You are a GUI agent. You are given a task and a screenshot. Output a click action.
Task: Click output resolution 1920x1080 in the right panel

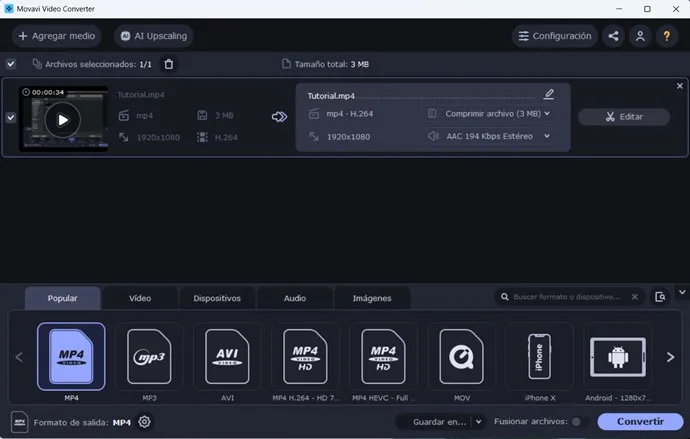pos(348,137)
